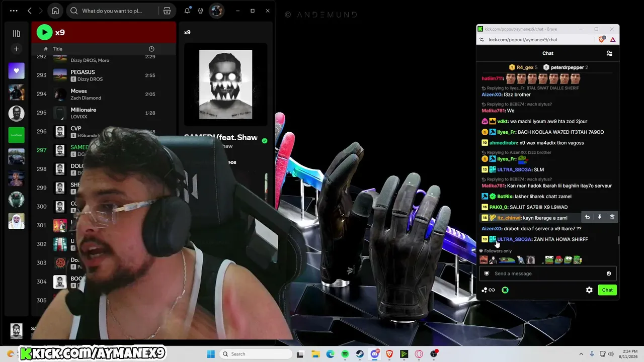Select the Moves track row title

coord(79,91)
